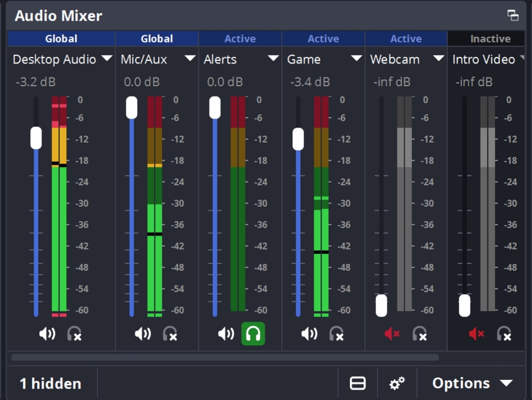Click the Webcam volume slider handle
532x400 pixels.
pos(382,305)
